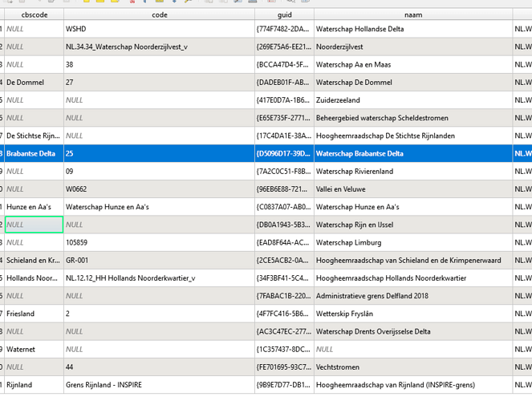Click the GR-001 code cell
532x401 pixels.
click(x=79, y=260)
